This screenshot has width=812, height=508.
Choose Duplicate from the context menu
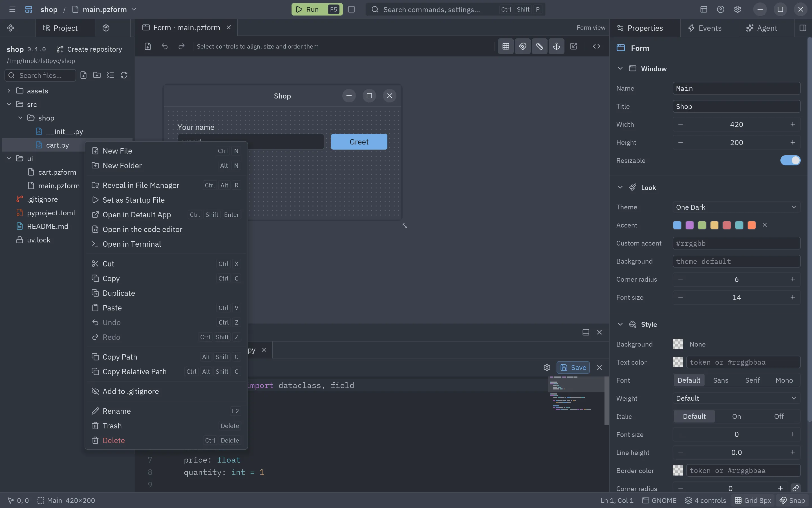[166, 293]
